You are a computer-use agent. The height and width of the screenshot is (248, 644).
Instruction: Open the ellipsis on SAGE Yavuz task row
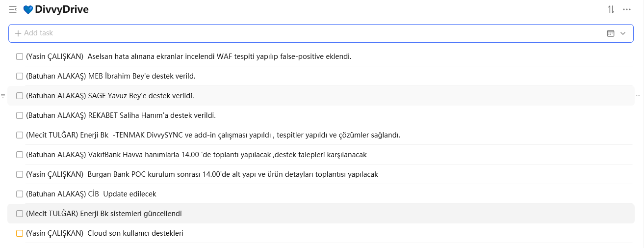pos(638,96)
